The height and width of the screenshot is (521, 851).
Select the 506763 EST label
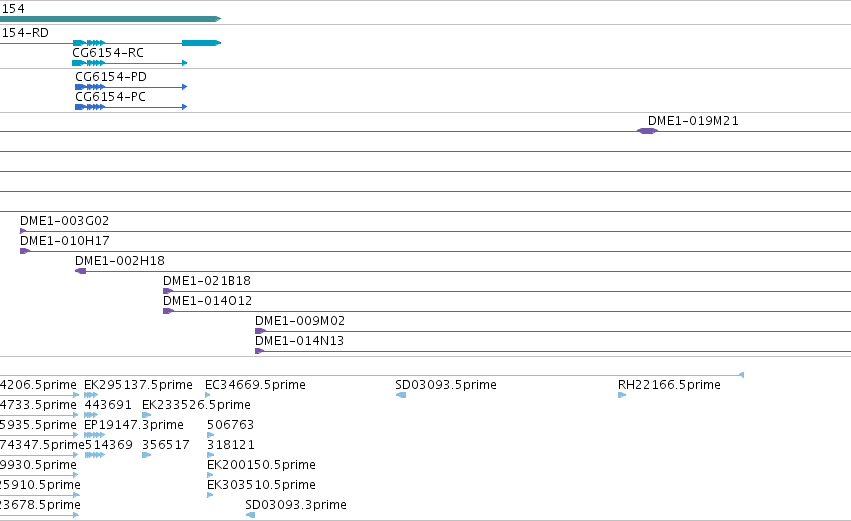click(231, 425)
